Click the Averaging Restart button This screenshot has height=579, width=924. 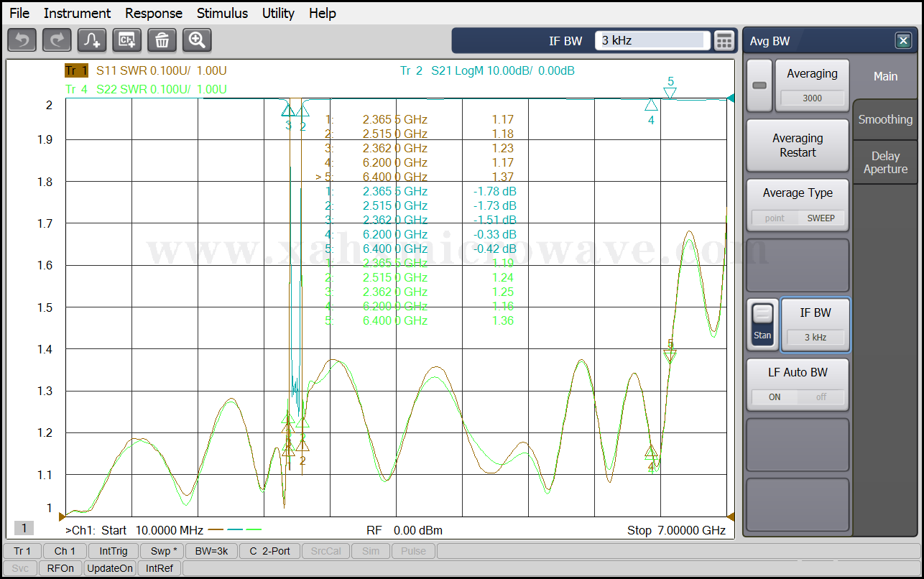tap(798, 145)
